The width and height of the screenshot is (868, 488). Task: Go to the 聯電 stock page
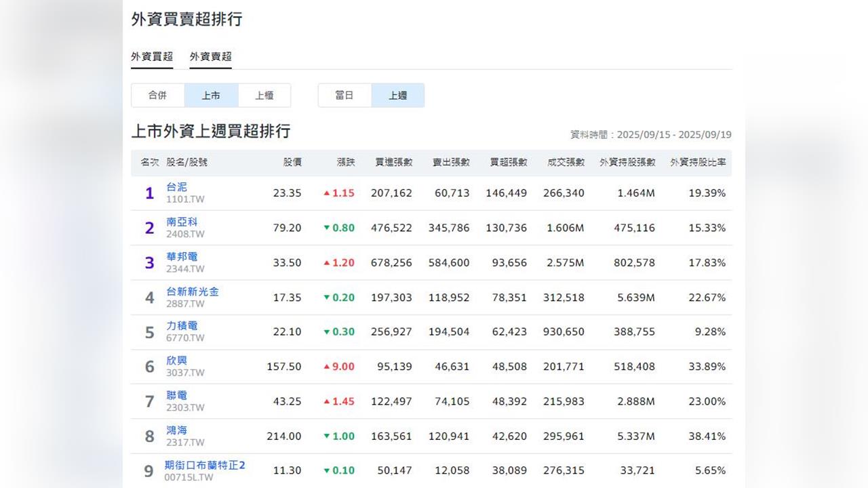176,395
